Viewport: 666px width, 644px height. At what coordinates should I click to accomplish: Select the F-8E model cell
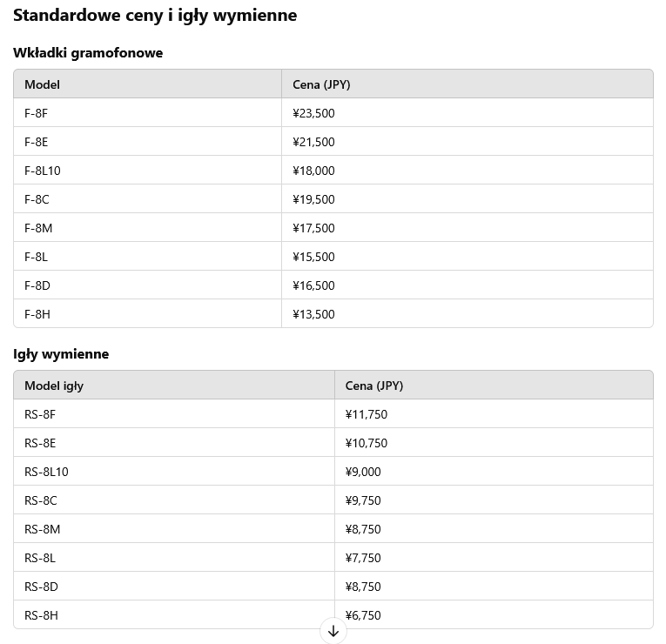(x=37, y=142)
